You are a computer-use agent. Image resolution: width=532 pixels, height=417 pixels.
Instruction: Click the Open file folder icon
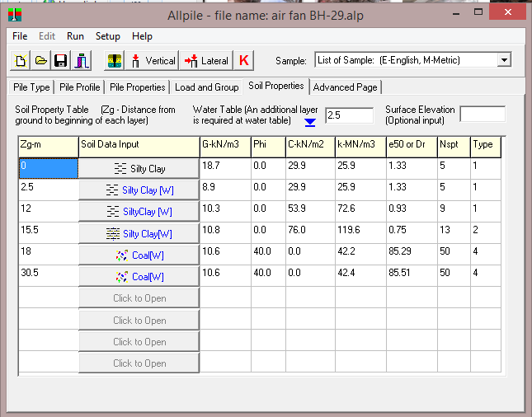[40, 61]
